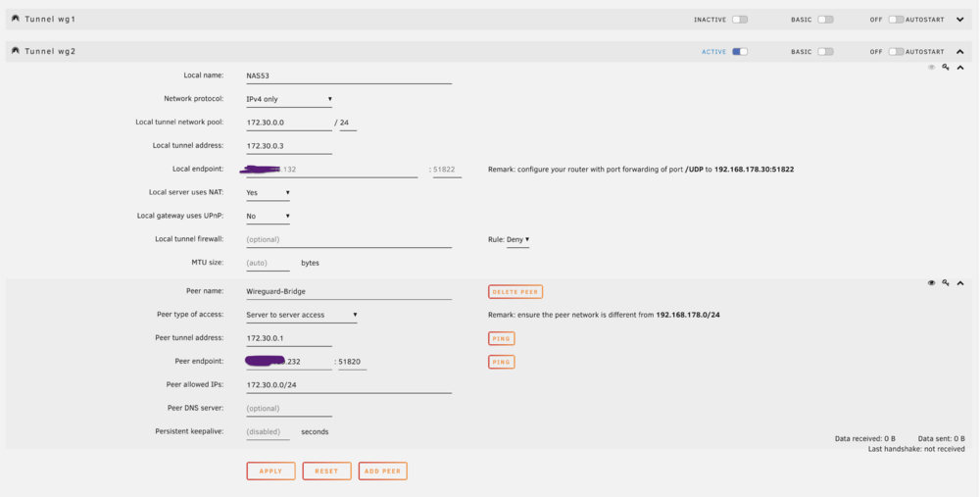Click the Local tunnel firewall field

coord(349,239)
